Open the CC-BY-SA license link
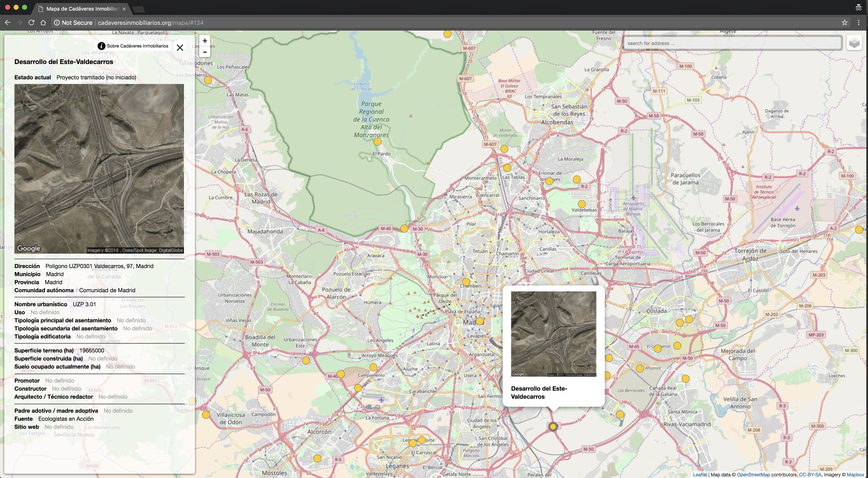Screen dimensions: 868x478 [x=810, y=475]
